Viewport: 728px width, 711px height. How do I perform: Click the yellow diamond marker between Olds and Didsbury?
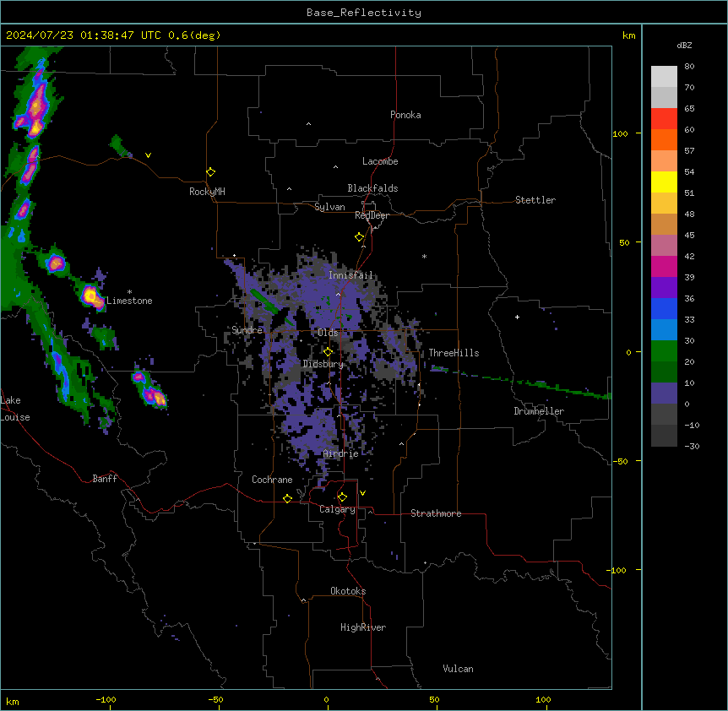[328, 352]
